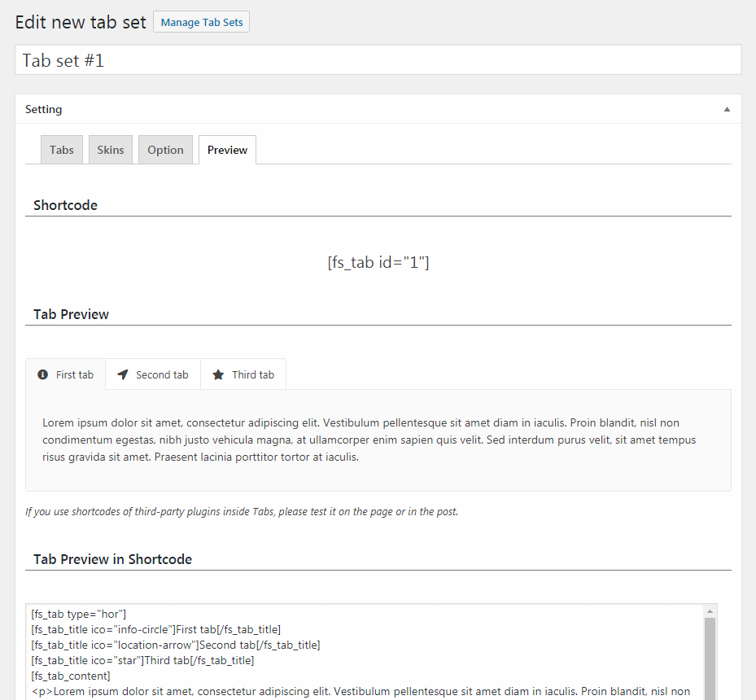Click the star icon on Third tab
The width and height of the screenshot is (756, 700).
(x=218, y=374)
